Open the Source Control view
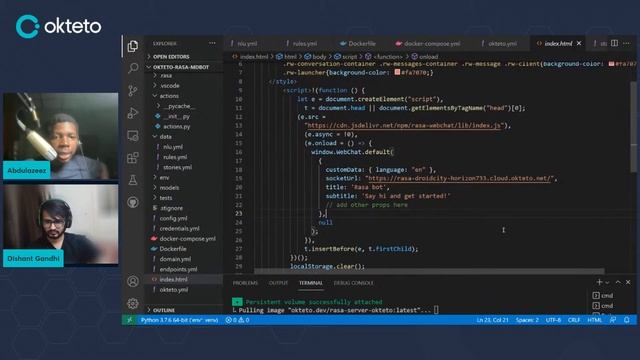Screen dimensions: 640x360 click(x=133, y=91)
